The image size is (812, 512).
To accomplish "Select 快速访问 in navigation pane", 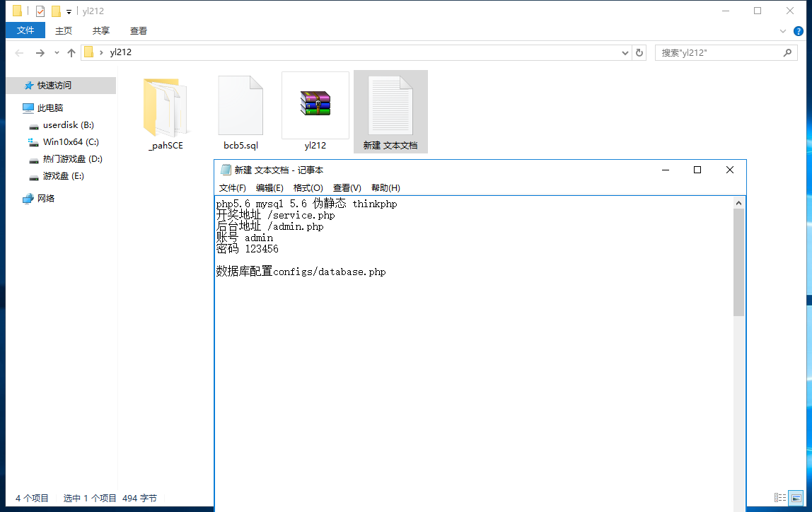I will point(54,86).
